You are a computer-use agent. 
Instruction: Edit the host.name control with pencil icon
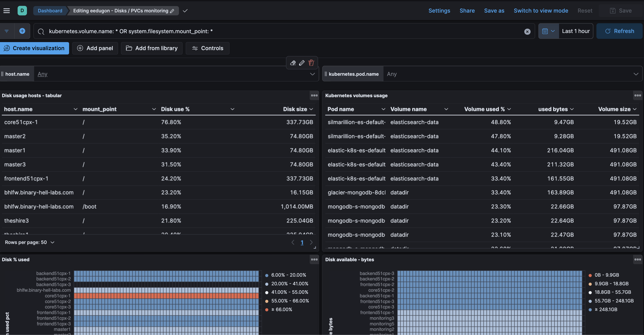[302, 63]
